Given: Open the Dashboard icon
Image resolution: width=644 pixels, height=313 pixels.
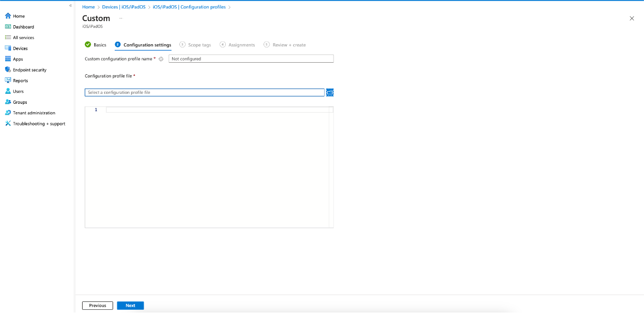Looking at the screenshot, I should pos(7,26).
